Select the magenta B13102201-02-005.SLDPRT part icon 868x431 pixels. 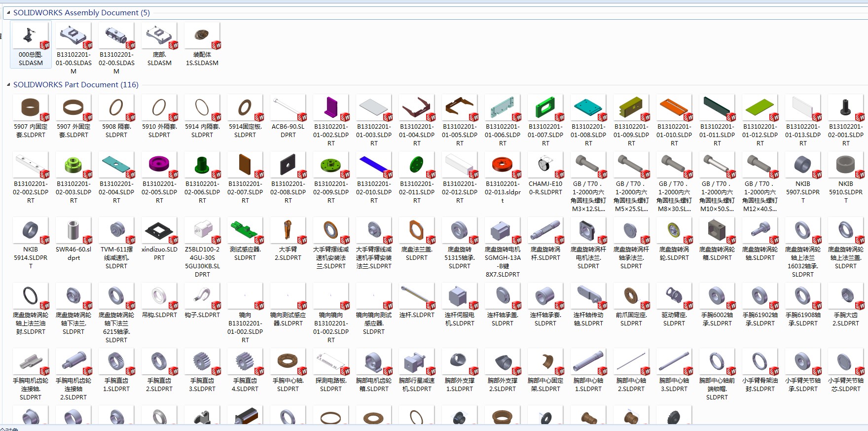click(159, 165)
